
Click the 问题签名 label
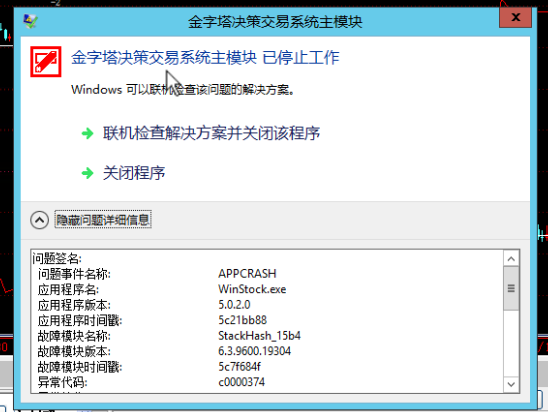coord(57,259)
